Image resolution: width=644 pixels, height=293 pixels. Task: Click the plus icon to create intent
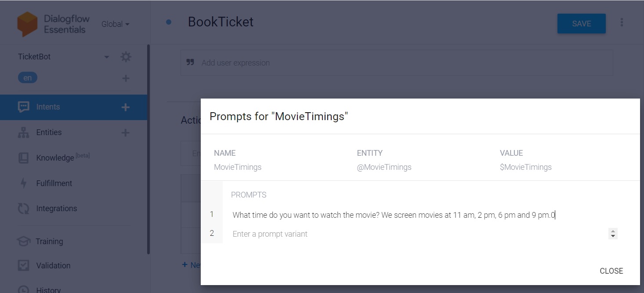pos(126,107)
